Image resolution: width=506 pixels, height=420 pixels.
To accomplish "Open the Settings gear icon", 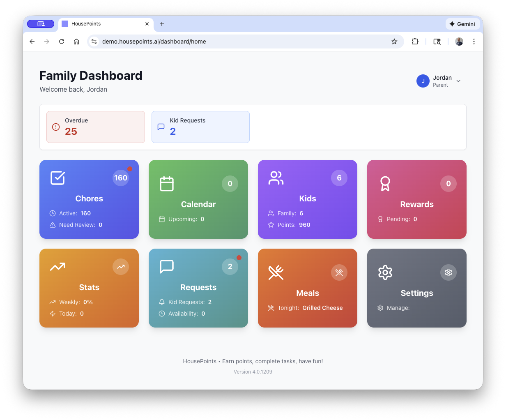I will (x=385, y=272).
